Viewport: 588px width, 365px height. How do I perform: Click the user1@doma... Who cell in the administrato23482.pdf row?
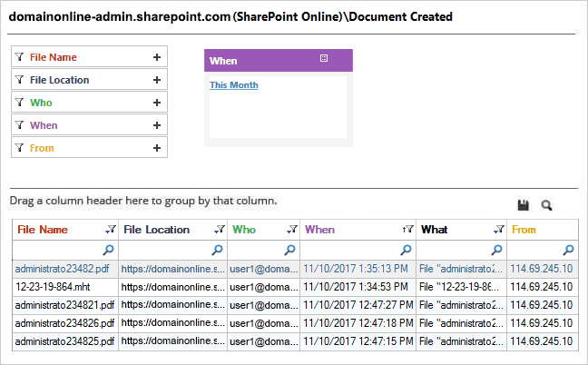[x=264, y=269]
